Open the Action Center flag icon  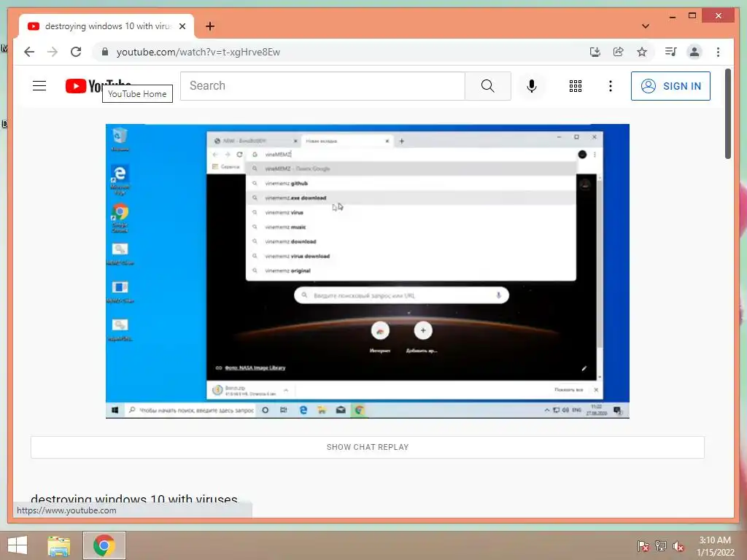click(x=643, y=546)
